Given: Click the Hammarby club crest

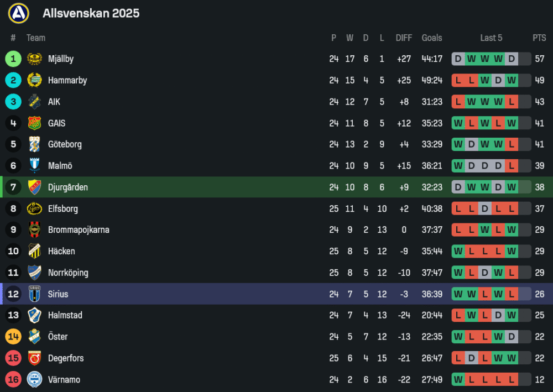Looking at the screenshot, I should click(x=34, y=80).
